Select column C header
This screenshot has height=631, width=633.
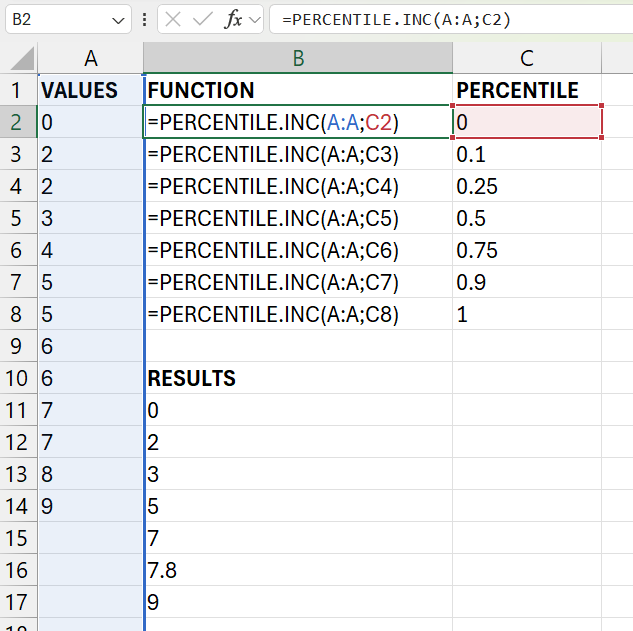tap(527, 58)
